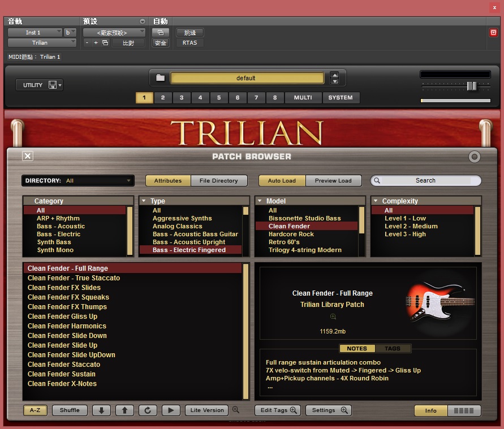Click the patch stepper up arrow

point(335,75)
